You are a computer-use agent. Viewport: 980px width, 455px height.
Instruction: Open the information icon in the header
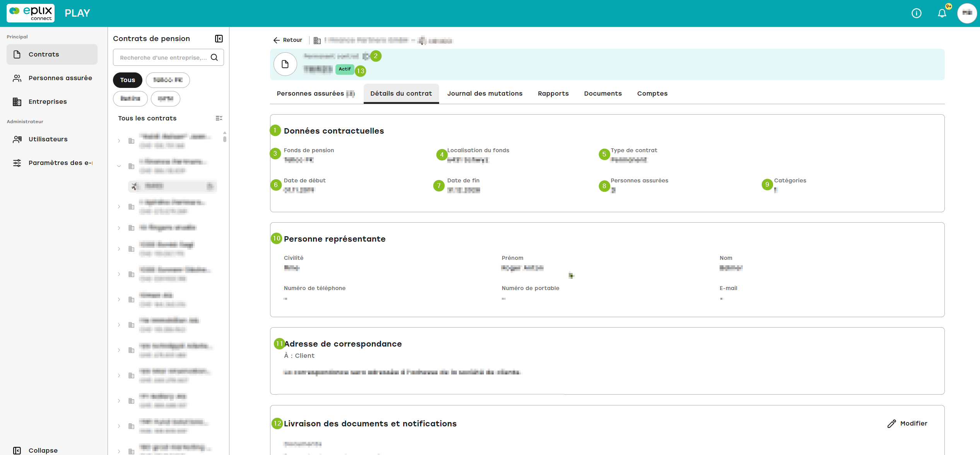click(x=916, y=13)
